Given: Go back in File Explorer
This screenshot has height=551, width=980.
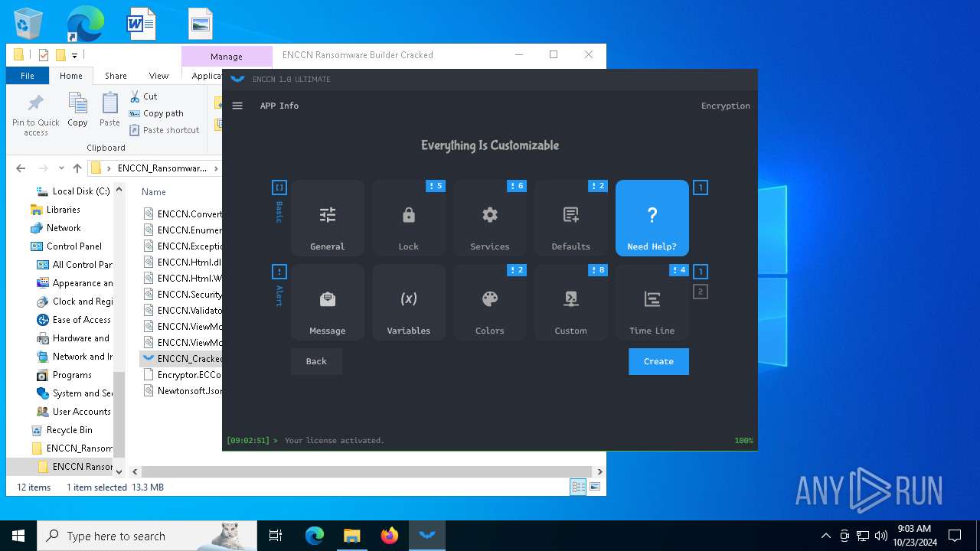Looking at the screenshot, I should tap(21, 168).
